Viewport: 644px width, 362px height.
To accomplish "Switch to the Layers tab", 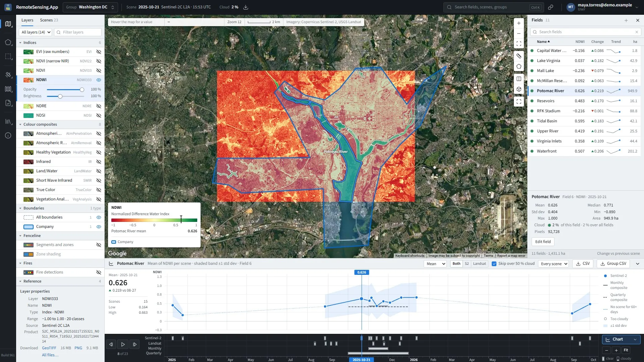I will pos(27,20).
